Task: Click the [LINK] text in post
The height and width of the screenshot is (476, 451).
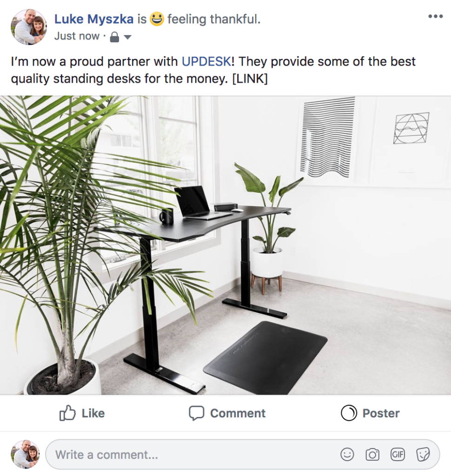Action: [250, 79]
